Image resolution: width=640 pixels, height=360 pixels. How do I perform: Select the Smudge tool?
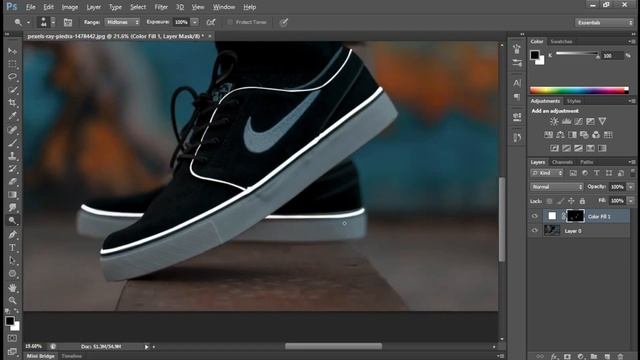(x=12, y=208)
